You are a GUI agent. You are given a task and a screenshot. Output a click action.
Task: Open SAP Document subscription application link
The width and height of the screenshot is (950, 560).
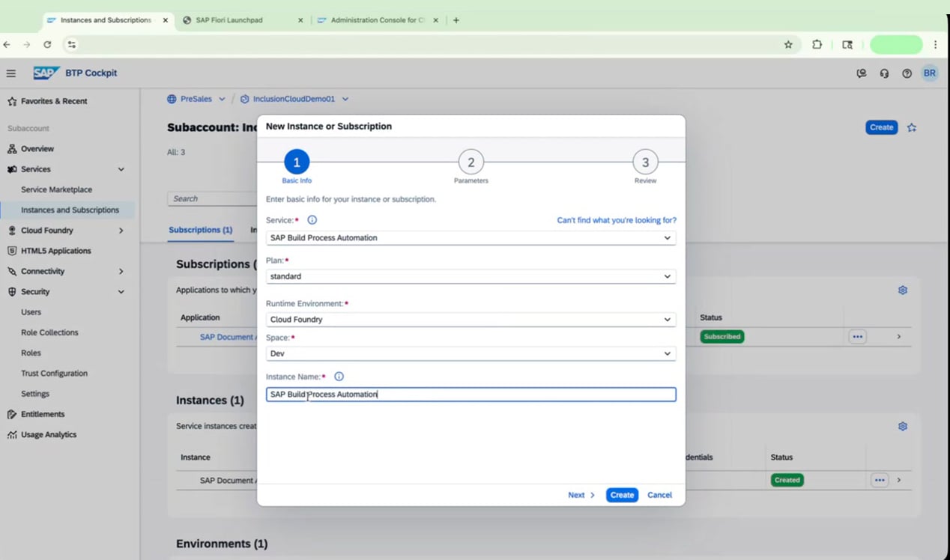click(x=229, y=337)
